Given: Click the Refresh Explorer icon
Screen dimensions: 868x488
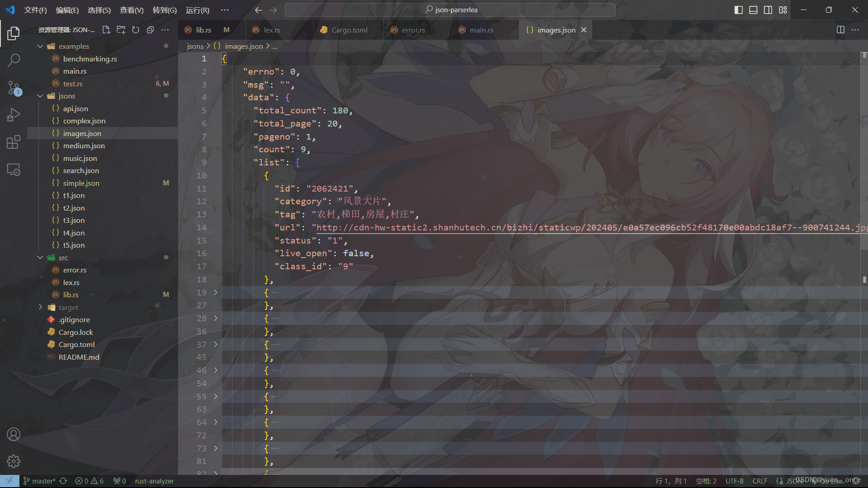Looking at the screenshot, I should [136, 30].
